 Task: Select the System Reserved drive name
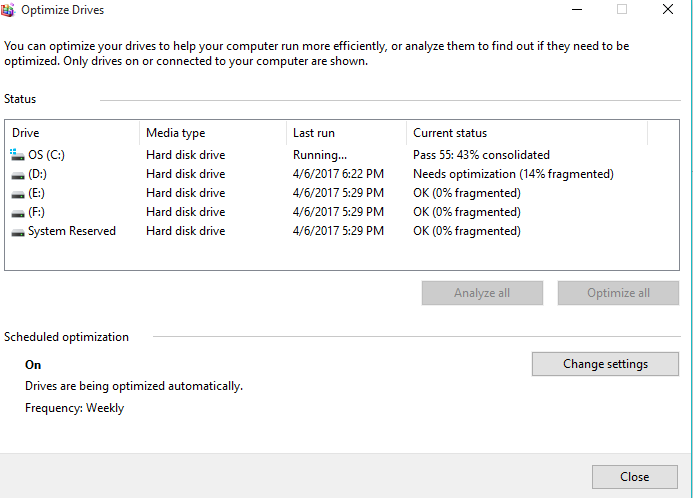click(x=72, y=231)
